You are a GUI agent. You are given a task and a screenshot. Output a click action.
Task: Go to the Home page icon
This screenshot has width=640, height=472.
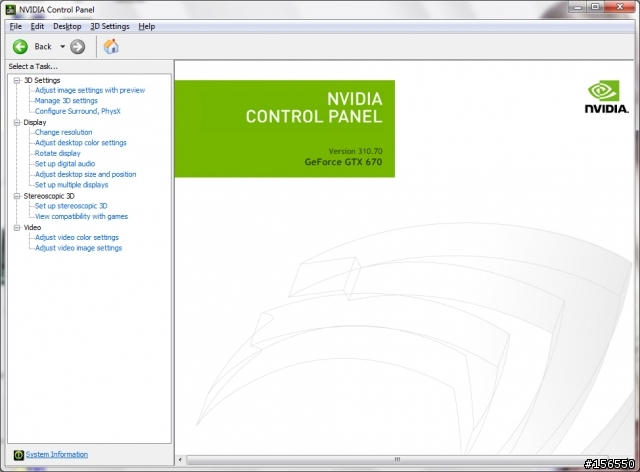(111, 47)
